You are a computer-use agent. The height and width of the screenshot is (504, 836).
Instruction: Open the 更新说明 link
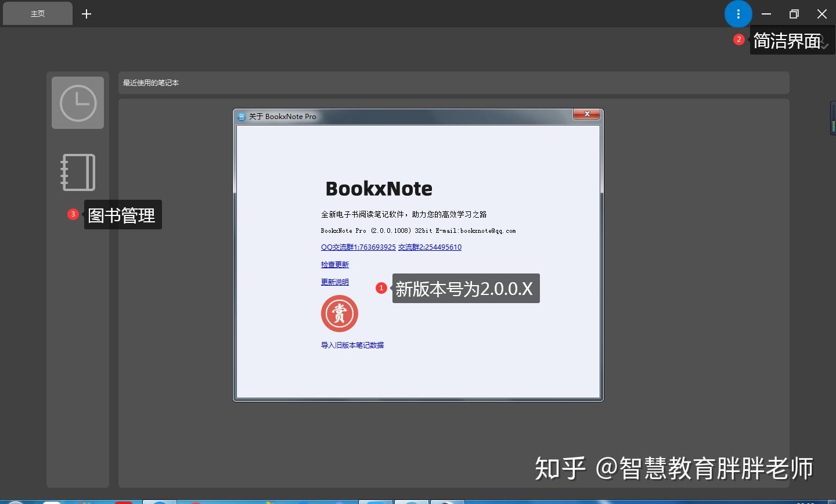(x=334, y=282)
